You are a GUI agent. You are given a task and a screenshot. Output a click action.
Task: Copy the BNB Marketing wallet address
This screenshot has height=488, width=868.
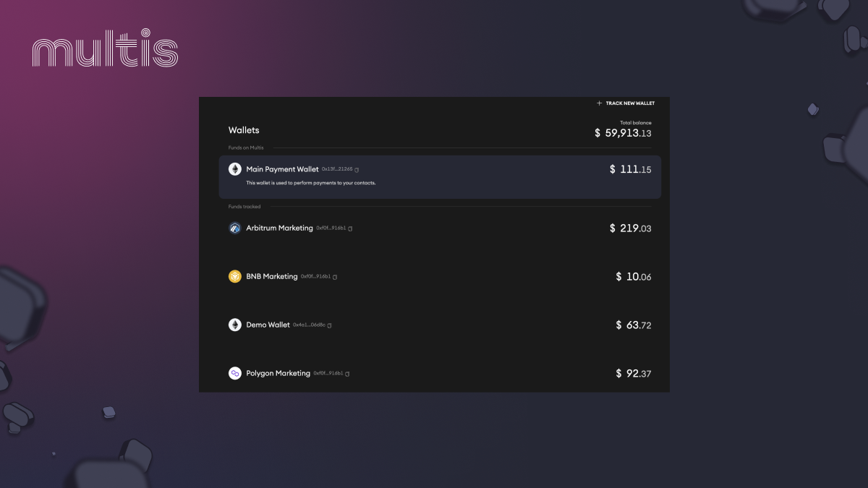coord(335,277)
